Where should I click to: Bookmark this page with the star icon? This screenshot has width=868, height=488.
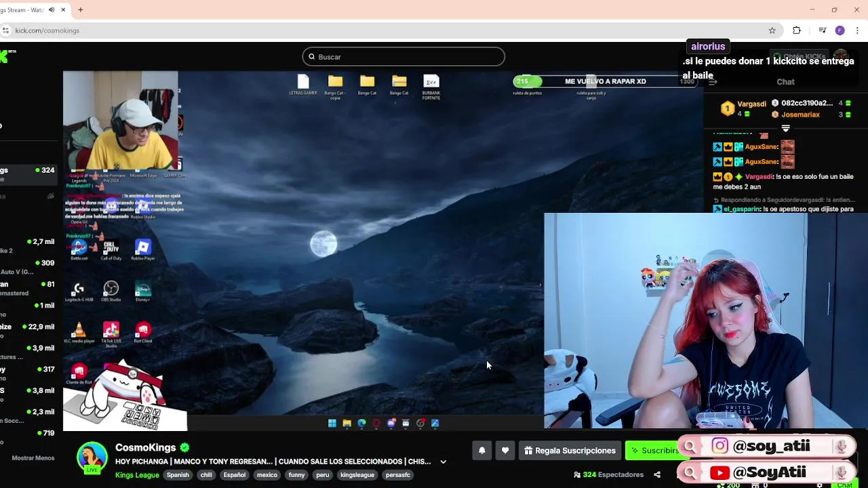[x=772, y=30]
